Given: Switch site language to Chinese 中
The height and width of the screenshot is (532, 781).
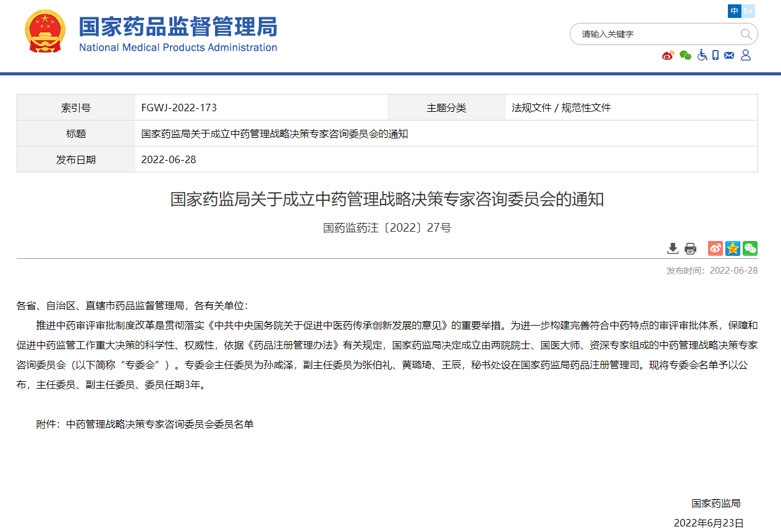Looking at the screenshot, I should click(x=735, y=11).
